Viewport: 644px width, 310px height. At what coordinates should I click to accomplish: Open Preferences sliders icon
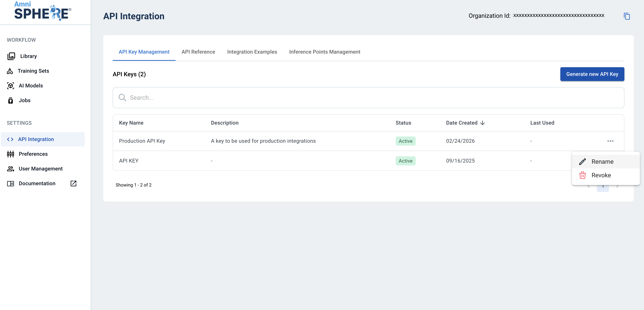(x=11, y=154)
